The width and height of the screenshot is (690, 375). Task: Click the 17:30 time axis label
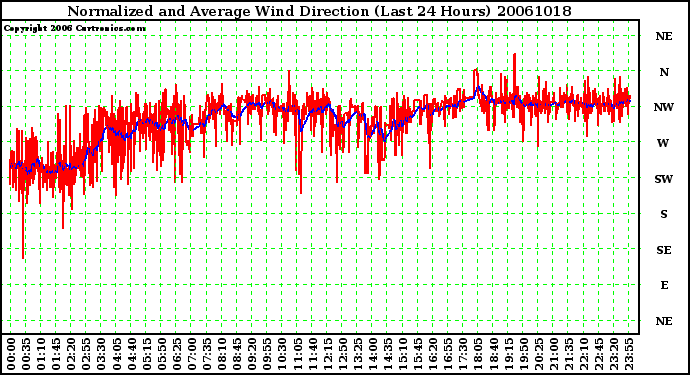[463, 354]
